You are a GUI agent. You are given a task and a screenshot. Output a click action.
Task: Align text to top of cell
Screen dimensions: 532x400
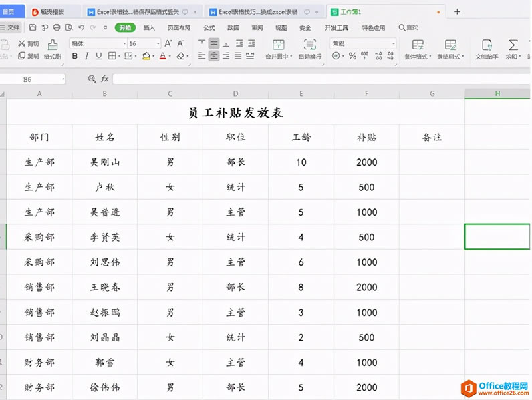click(202, 43)
